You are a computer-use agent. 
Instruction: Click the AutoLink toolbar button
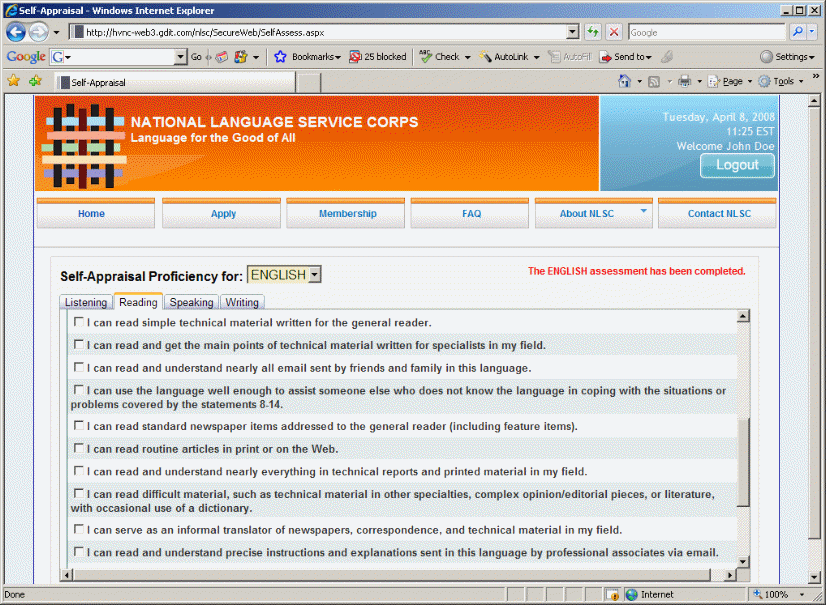(x=503, y=56)
